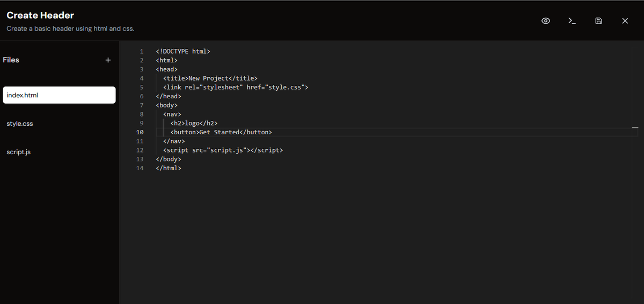The image size is (644, 304).
Task: Click the script src code line
Action: coord(223,150)
